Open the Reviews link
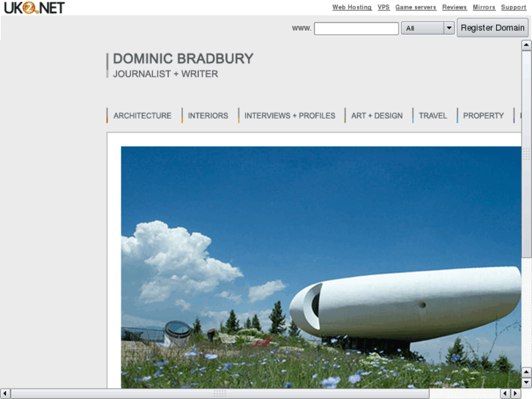This screenshot has height=399, width=532. pos(454,7)
